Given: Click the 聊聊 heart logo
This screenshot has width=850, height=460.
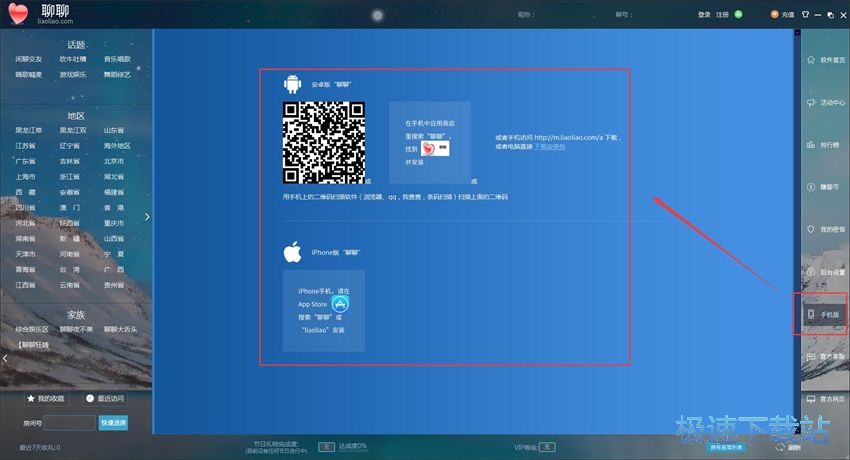Looking at the screenshot, I should [18, 14].
